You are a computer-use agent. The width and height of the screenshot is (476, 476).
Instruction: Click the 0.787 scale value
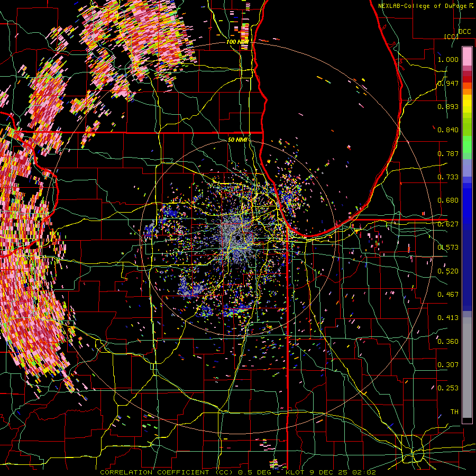(x=448, y=153)
